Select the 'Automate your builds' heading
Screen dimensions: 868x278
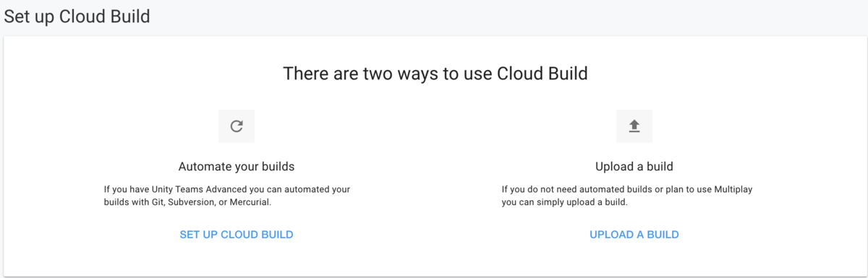coord(237,167)
